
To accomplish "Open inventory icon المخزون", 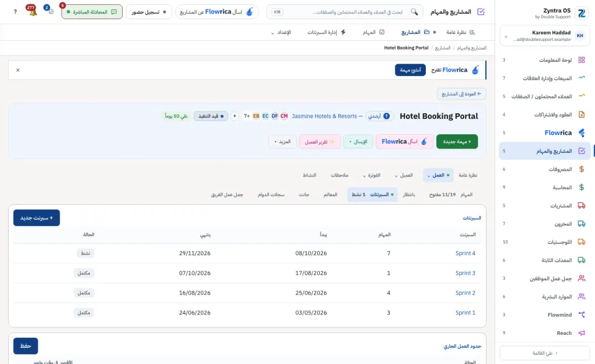I will (x=581, y=223).
